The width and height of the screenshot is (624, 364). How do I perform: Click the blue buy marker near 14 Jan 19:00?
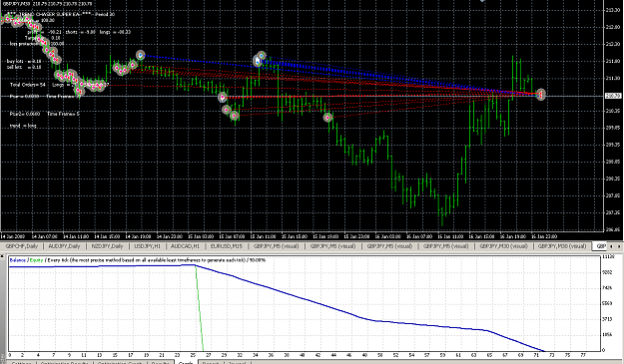click(141, 55)
